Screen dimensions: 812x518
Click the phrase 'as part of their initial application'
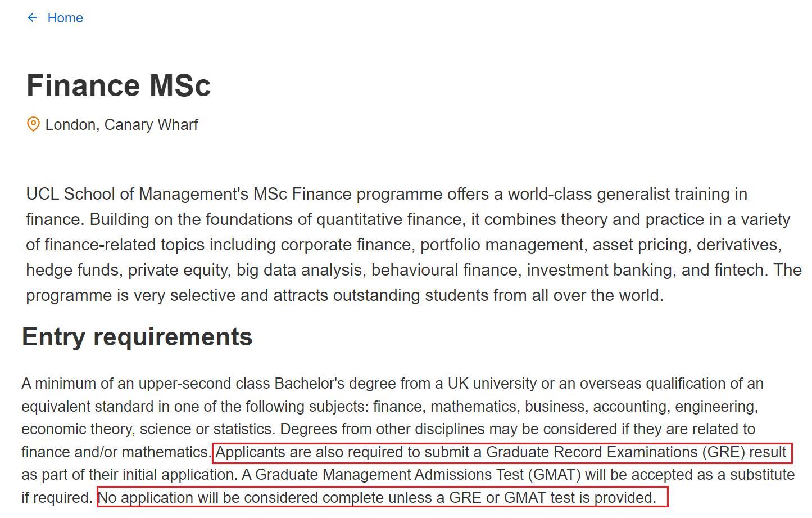point(127,475)
